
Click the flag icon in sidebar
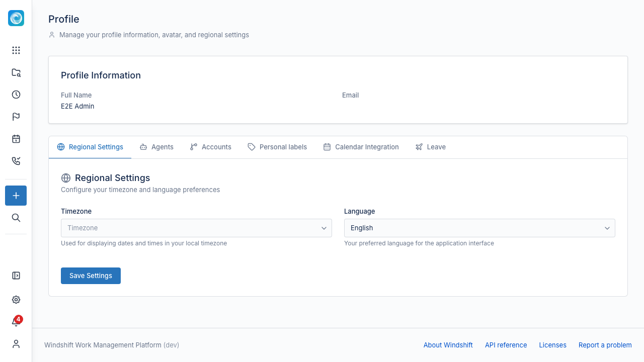pyautogui.click(x=16, y=117)
